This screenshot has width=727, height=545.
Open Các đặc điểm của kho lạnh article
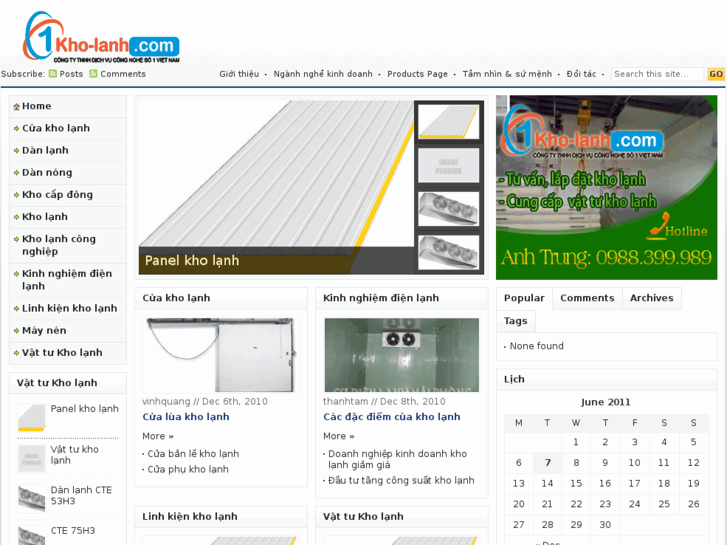(x=392, y=417)
